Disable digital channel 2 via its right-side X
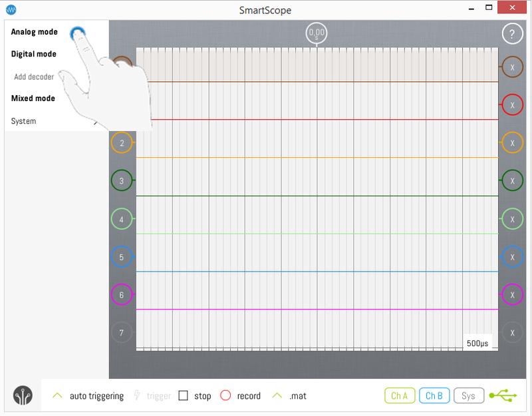The width and height of the screenshot is (532, 416). click(x=512, y=142)
